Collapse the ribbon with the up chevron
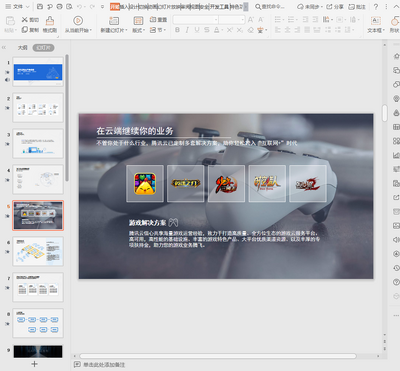This screenshot has width=400, height=371. 395,7
